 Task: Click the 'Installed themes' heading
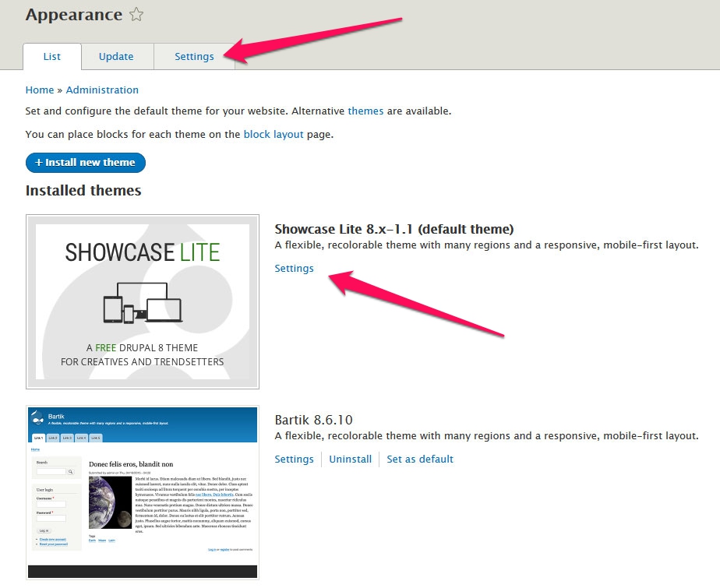pyautogui.click(x=83, y=191)
